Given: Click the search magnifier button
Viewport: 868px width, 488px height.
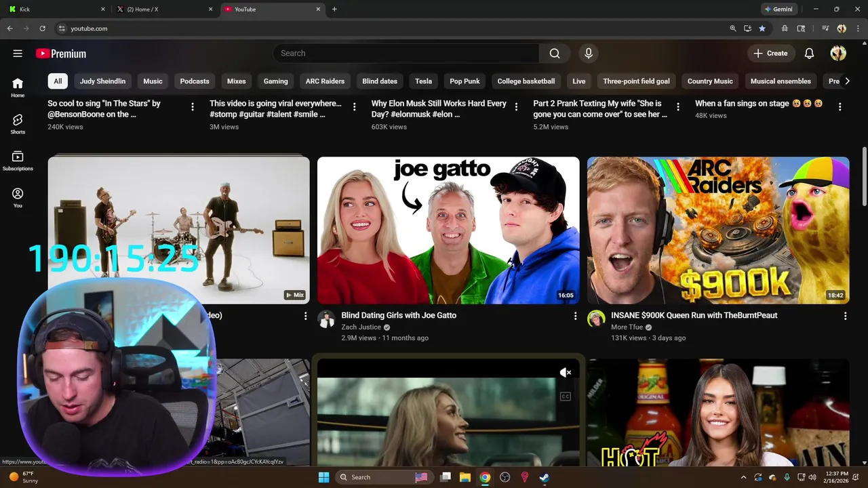Looking at the screenshot, I should (x=555, y=54).
